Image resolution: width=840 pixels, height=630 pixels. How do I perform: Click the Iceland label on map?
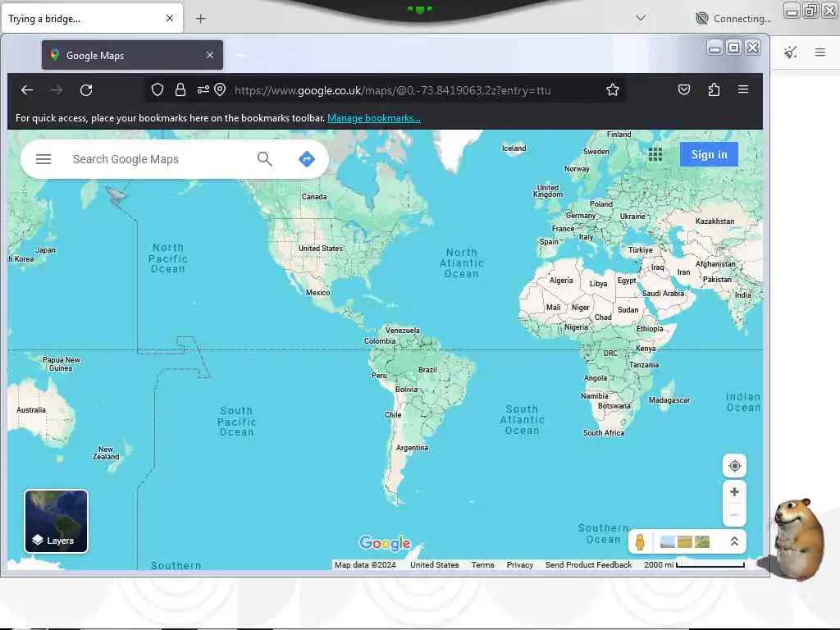click(514, 148)
